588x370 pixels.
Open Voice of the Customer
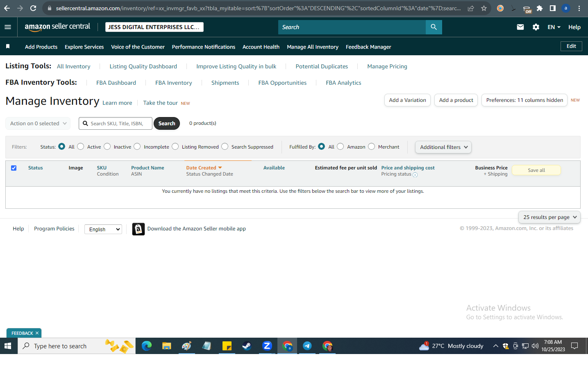(138, 47)
